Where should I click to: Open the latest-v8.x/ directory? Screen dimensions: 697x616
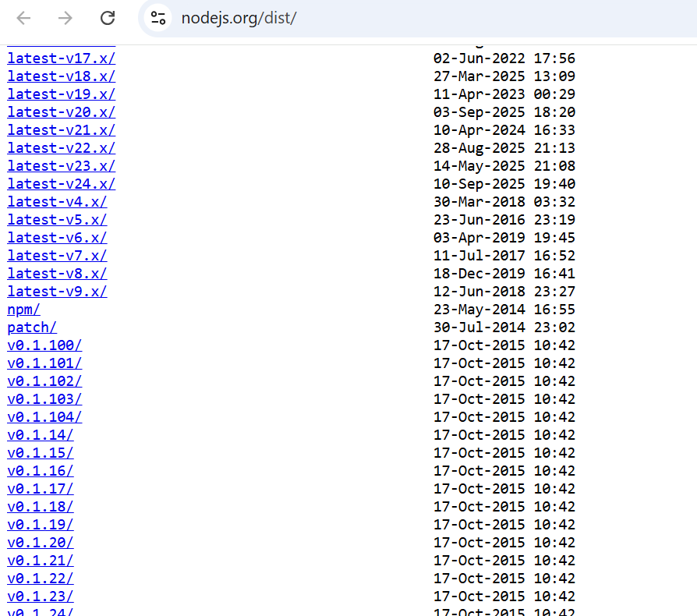pos(57,274)
